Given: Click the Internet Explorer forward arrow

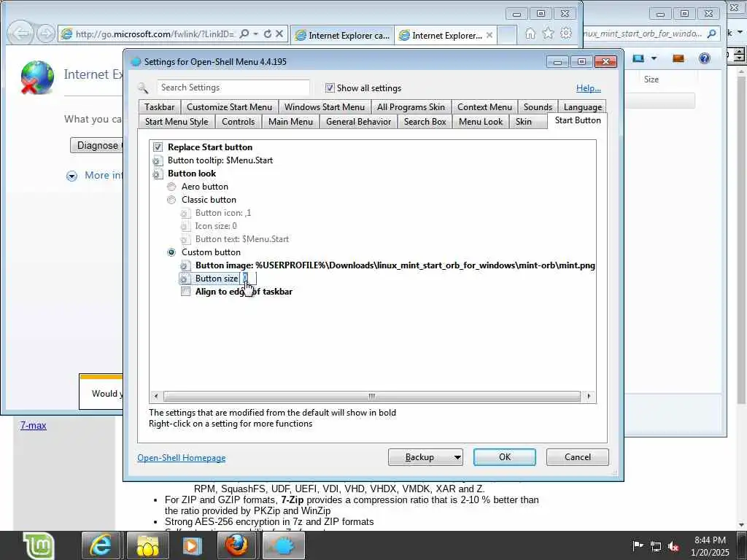Looking at the screenshot, I should pyautogui.click(x=46, y=34).
